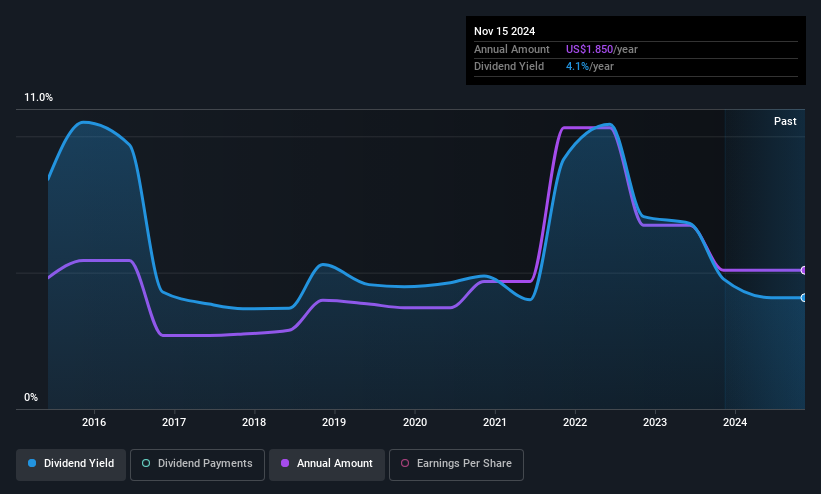Click the Annual Amount label in tooltip

click(x=512, y=49)
